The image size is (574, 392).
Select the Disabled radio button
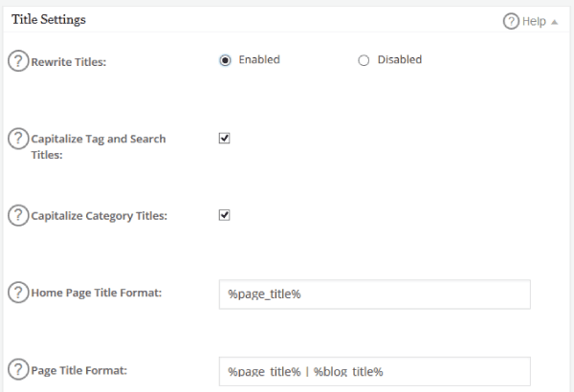[364, 60]
